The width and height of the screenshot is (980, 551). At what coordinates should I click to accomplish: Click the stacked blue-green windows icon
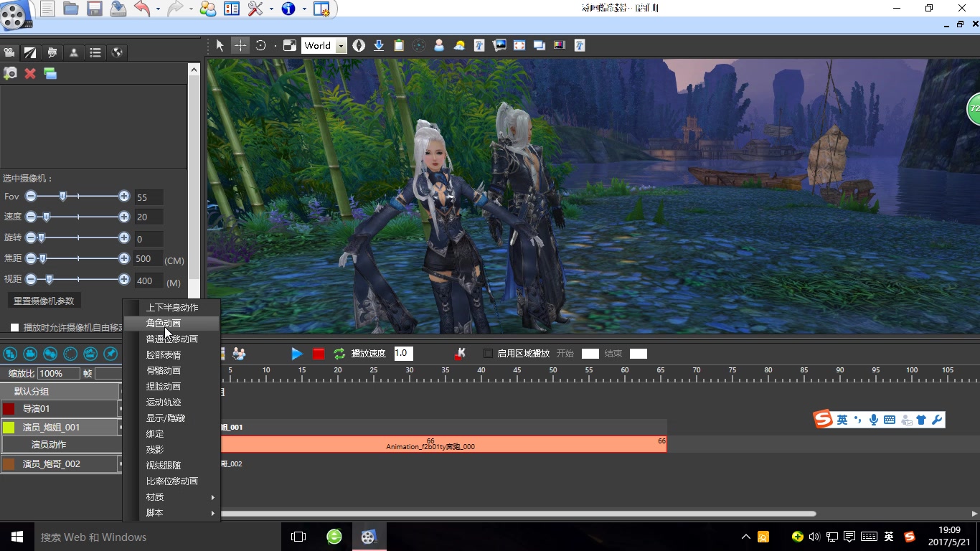point(50,73)
